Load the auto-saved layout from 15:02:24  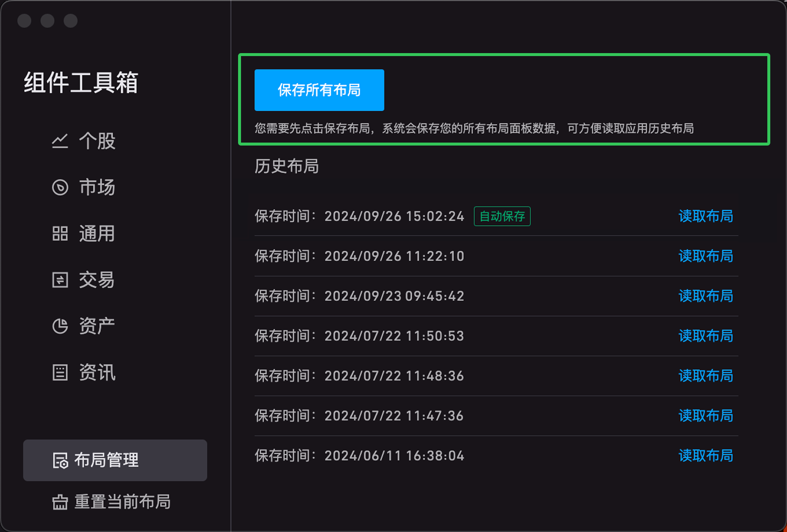click(x=705, y=216)
